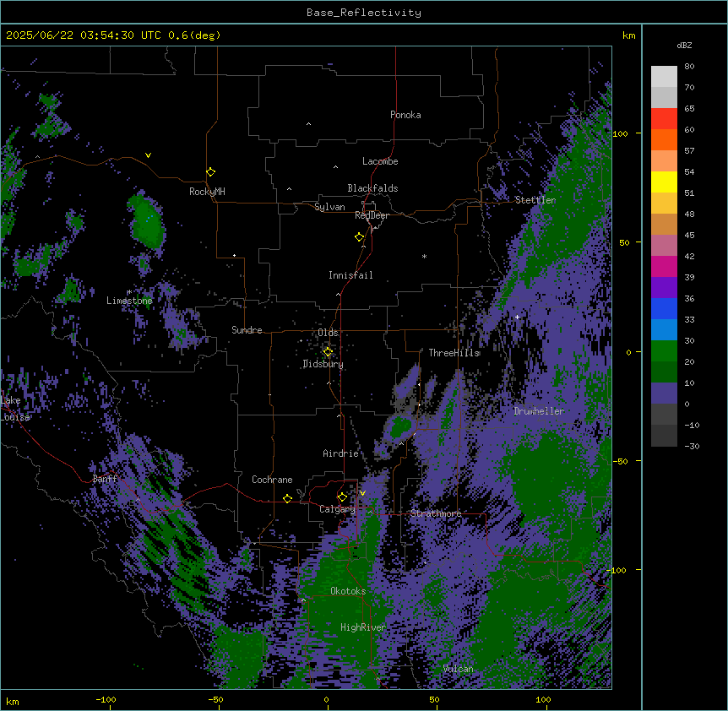
Task: Click the Lacombe town label
Action: [x=380, y=161]
